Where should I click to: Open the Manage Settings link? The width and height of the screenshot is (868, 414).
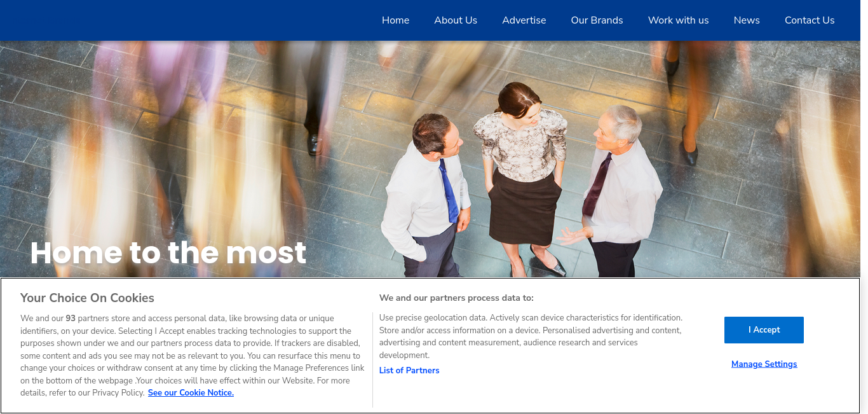click(764, 364)
